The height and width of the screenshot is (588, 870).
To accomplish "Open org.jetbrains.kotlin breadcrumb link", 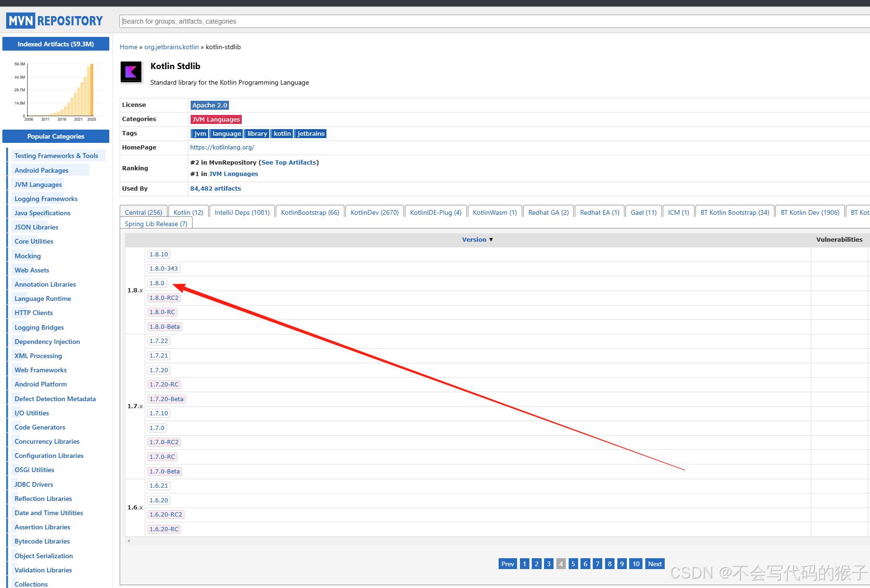I will tap(171, 47).
